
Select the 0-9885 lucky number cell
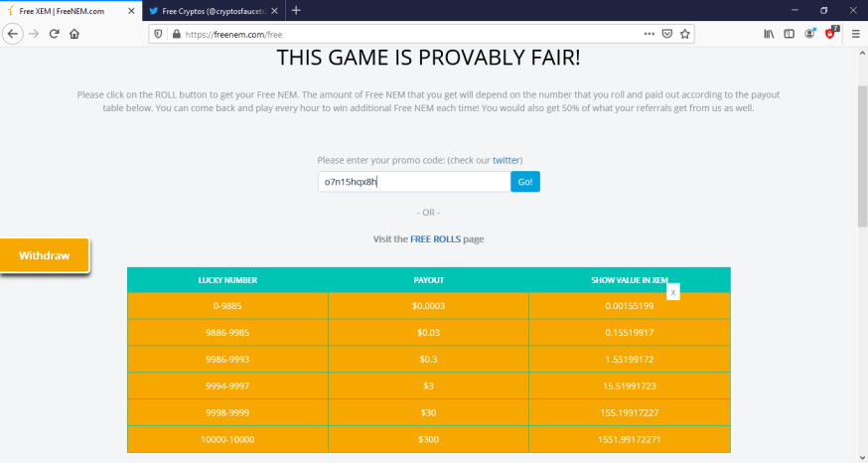click(x=227, y=306)
